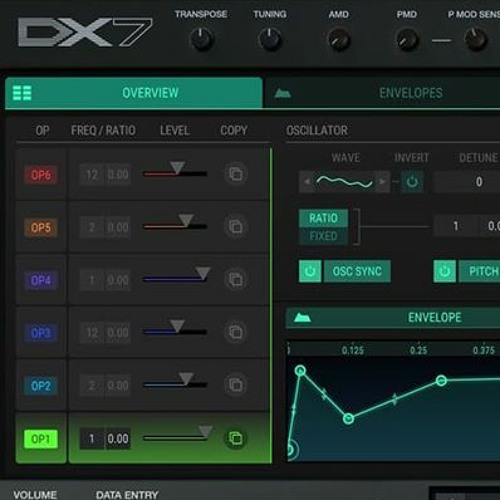Image resolution: width=500 pixels, height=500 pixels.
Task: Click the OP6 level slider
Action: (x=175, y=171)
